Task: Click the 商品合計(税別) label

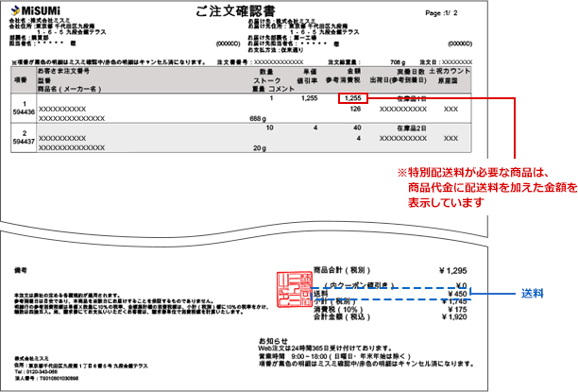Action: pyautogui.click(x=342, y=270)
